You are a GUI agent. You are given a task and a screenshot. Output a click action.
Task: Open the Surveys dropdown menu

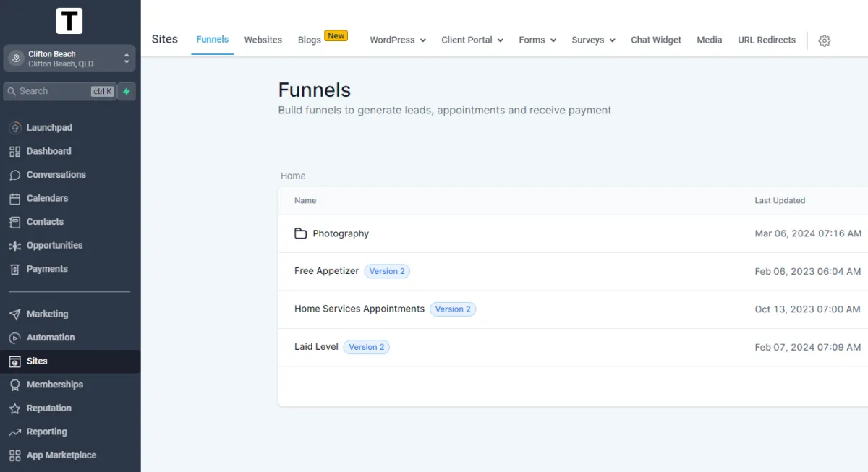tap(593, 40)
